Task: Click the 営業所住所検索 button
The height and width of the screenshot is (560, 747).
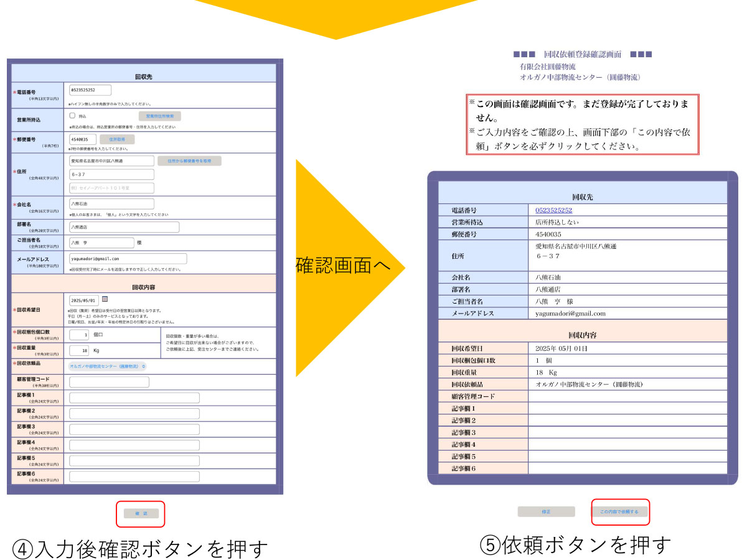Action: click(159, 116)
